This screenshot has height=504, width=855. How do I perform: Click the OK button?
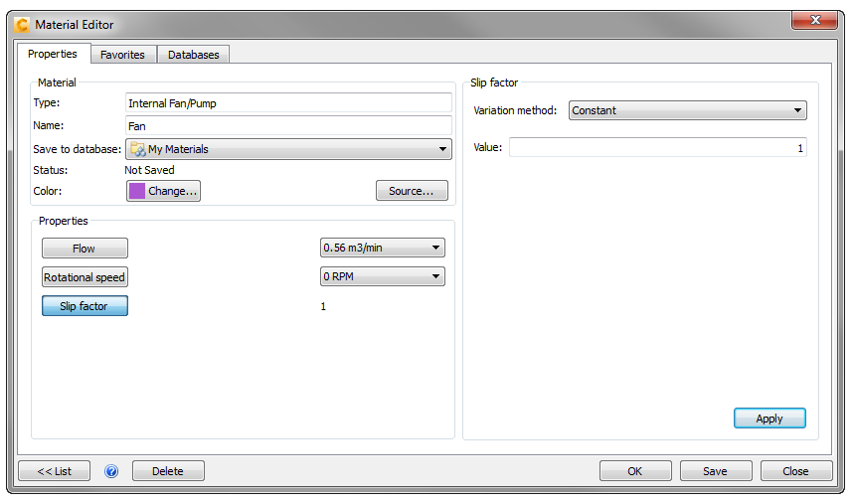pyautogui.click(x=635, y=471)
